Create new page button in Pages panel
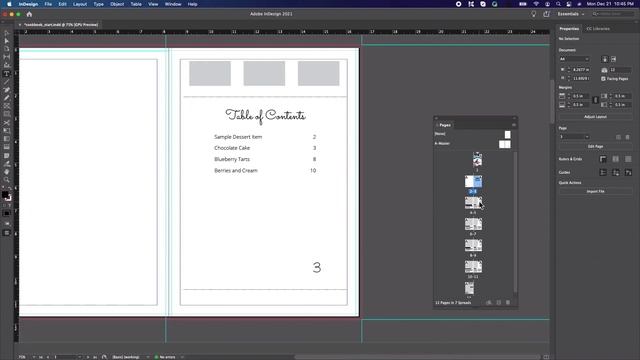 (x=498, y=302)
